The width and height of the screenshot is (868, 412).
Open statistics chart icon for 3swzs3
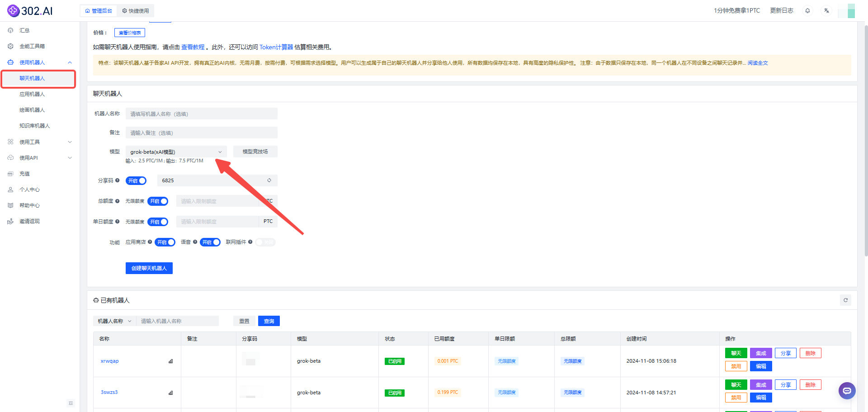point(170,393)
